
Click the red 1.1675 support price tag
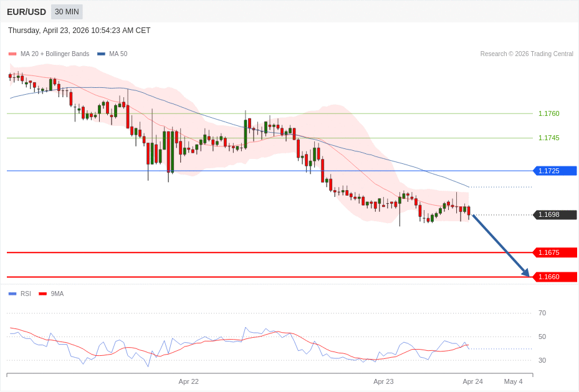[554, 252]
